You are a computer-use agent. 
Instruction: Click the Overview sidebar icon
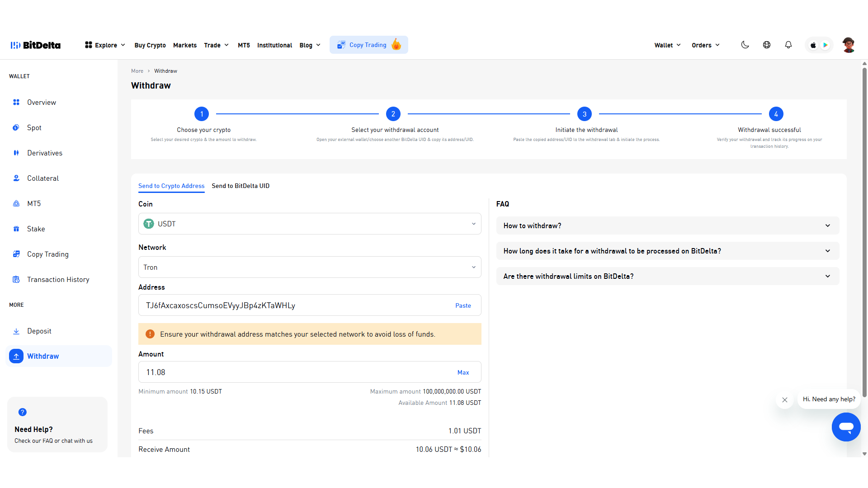click(16, 102)
